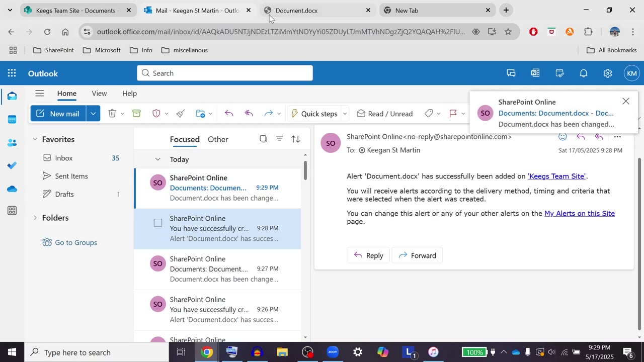The image size is (644, 362).
Task: Collapse the Today group in message list
Action: pos(157,159)
